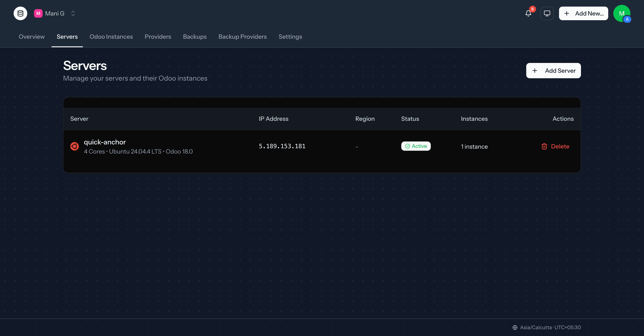This screenshot has height=336, width=644.
Task: Click IP address 5.189.153.181
Action: click(x=282, y=146)
